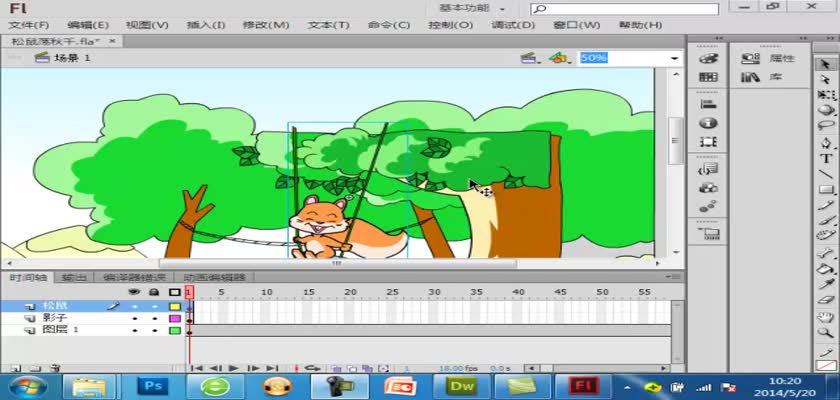
Task: Open the 窗口(W) menu
Action: click(x=576, y=25)
